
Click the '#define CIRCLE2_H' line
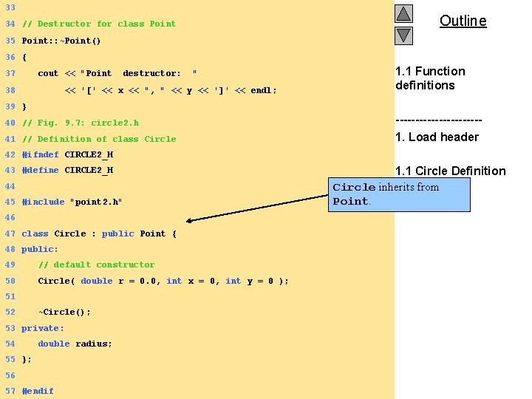pos(67,170)
